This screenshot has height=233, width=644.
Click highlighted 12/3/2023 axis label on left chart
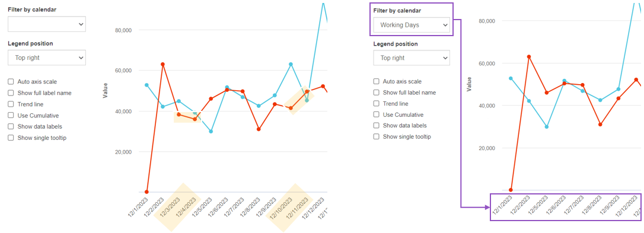[x=170, y=208]
